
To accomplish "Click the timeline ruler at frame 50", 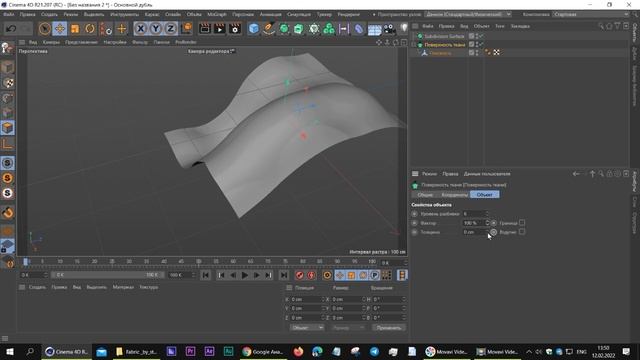I will [198, 262].
